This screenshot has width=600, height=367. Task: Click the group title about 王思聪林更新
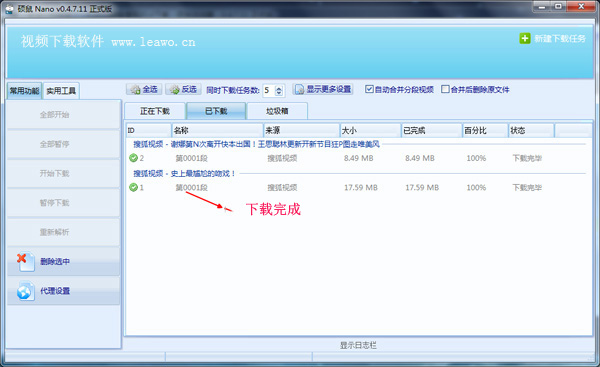pyautogui.click(x=256, y=144)
